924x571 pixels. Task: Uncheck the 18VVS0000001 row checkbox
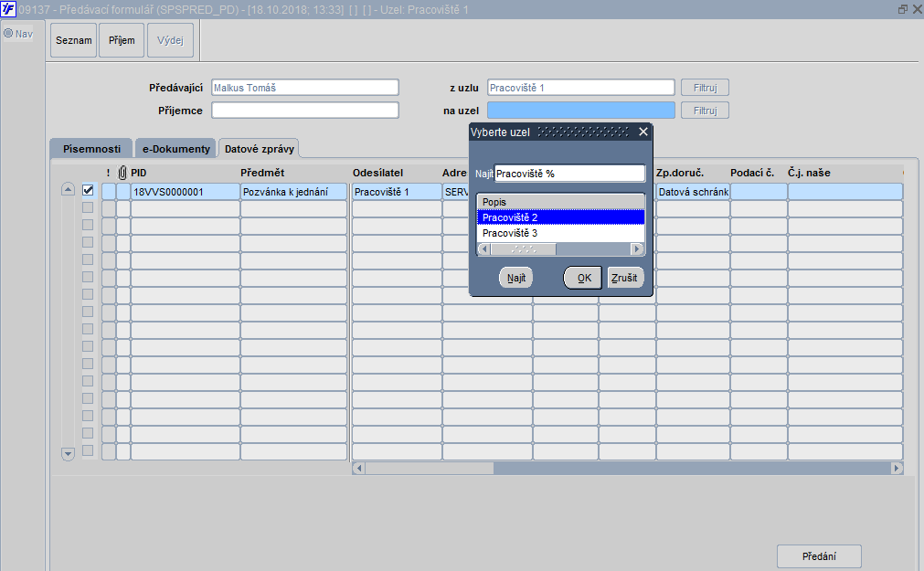pyautogui.click(x=88, y=190)
